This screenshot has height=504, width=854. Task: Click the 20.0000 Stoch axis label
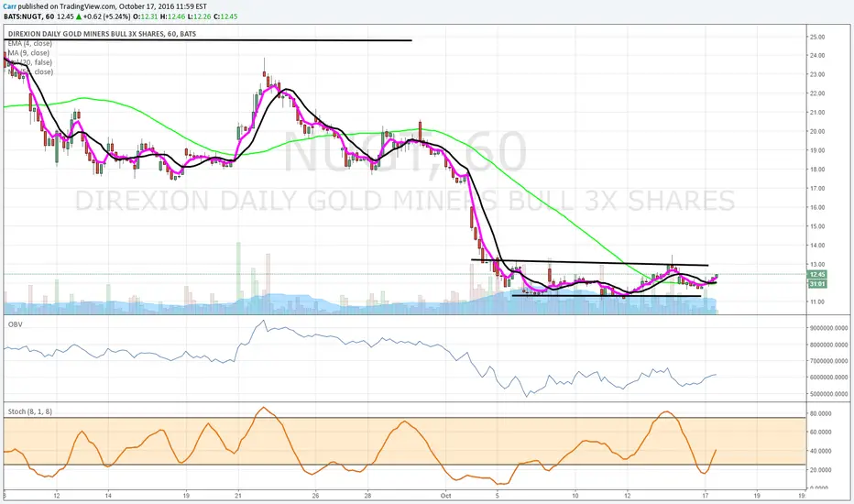pos(820,470)
